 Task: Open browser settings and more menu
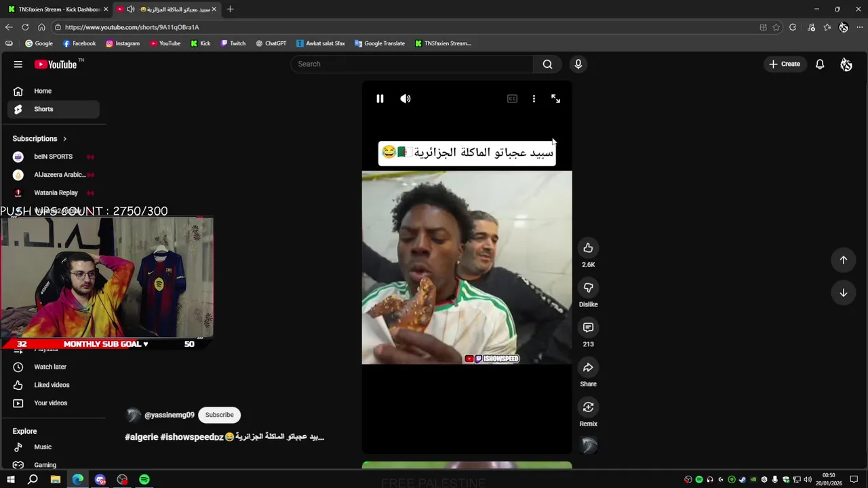tap(859, 27)
